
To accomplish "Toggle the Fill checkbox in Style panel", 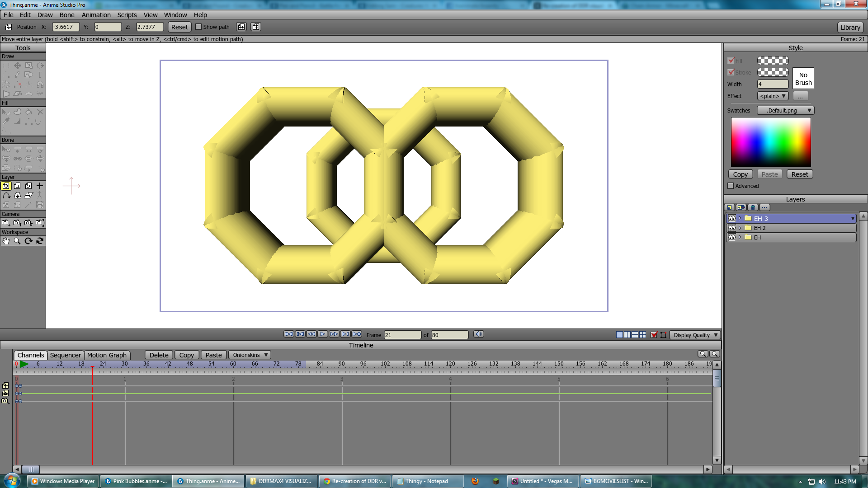I will point(731,61).
